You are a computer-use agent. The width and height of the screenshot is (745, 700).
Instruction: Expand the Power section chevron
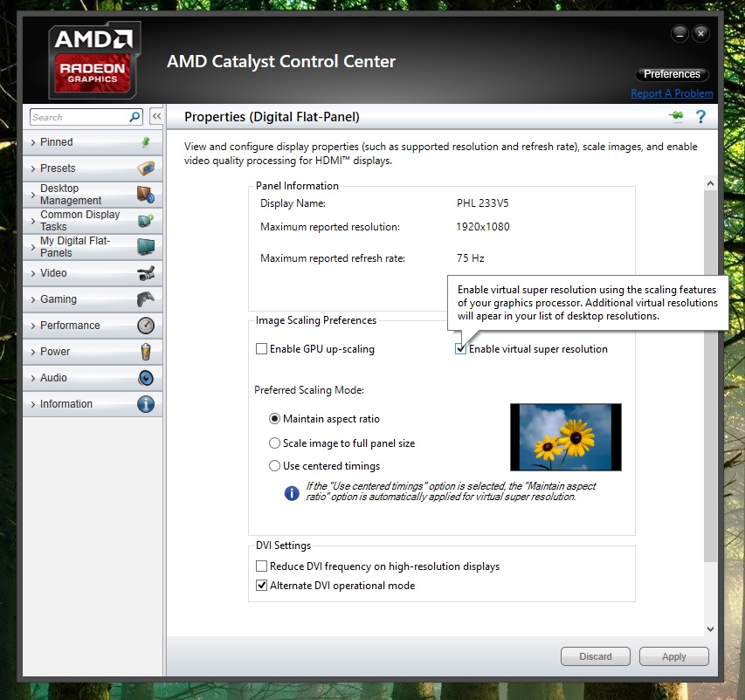click(33, 352)
